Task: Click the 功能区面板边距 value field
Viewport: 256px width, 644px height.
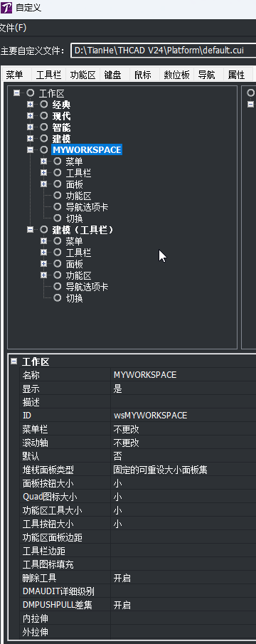Action: (x=183, y=538)
